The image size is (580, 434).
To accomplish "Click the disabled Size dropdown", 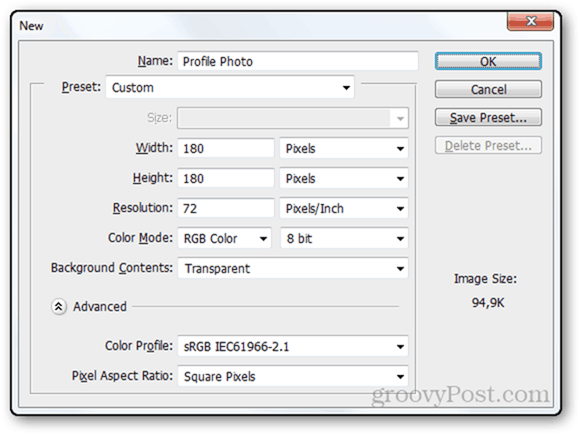I will click(293, 118).
